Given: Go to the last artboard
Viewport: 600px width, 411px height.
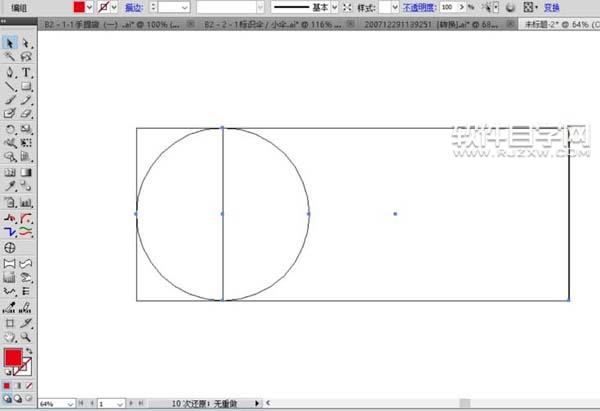Looking at the screenshot, I should tap(141, 403).
